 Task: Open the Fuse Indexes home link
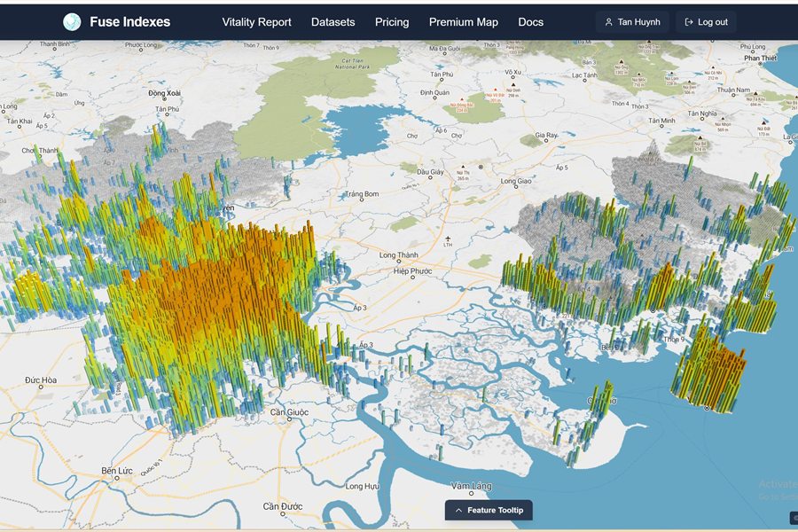coord(116,22)
